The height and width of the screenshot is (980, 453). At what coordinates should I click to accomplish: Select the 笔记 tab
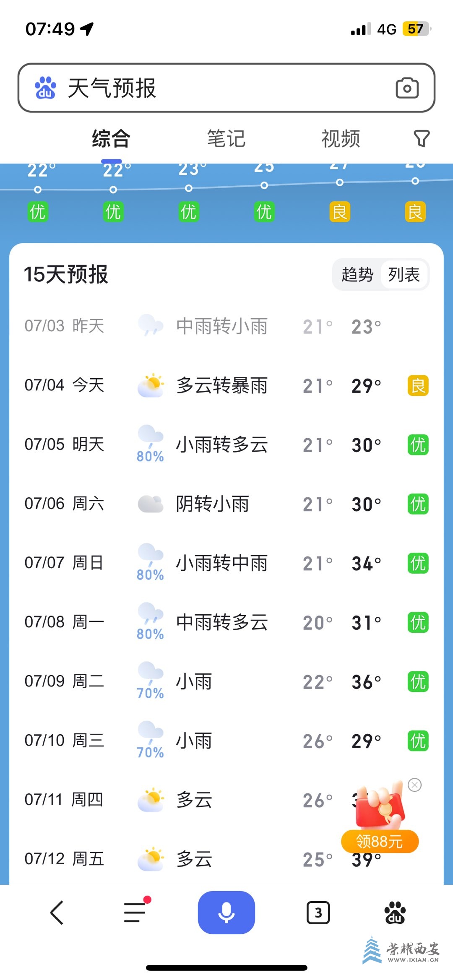point(226,139)
